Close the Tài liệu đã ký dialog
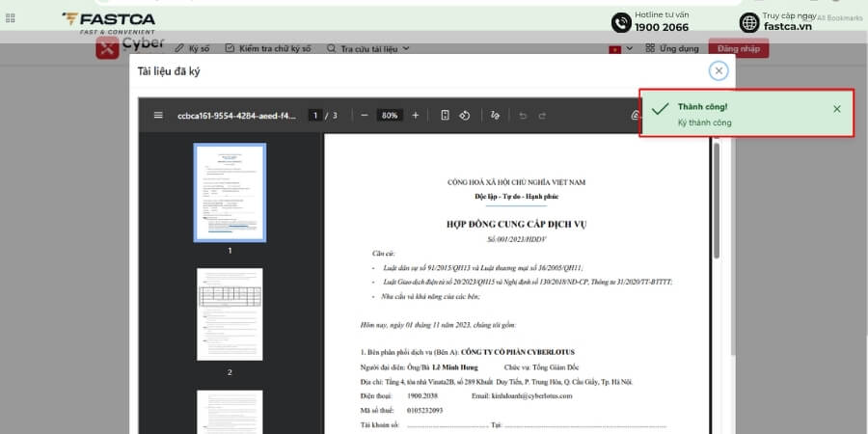The image size is (868, 434). (x=719, y=70)
